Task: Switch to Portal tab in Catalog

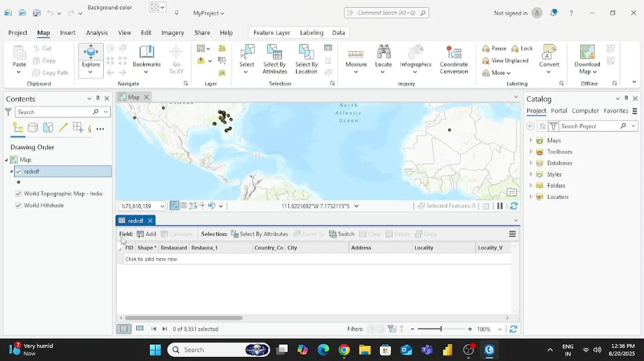Action: point(559,111)
